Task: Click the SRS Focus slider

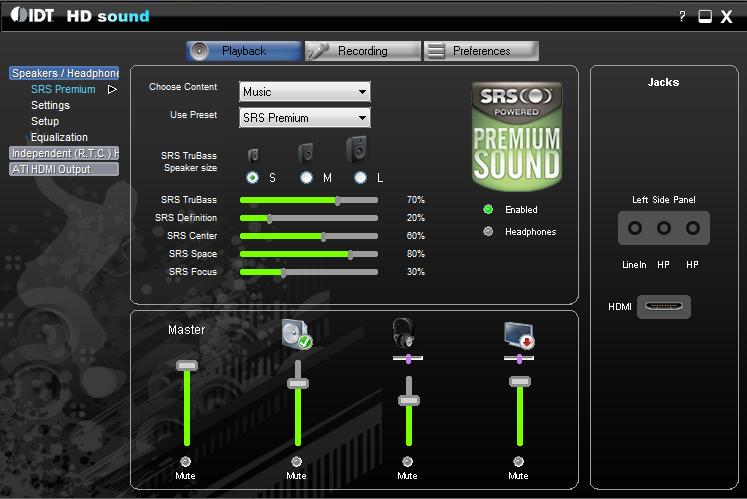Action: point(309,272)
